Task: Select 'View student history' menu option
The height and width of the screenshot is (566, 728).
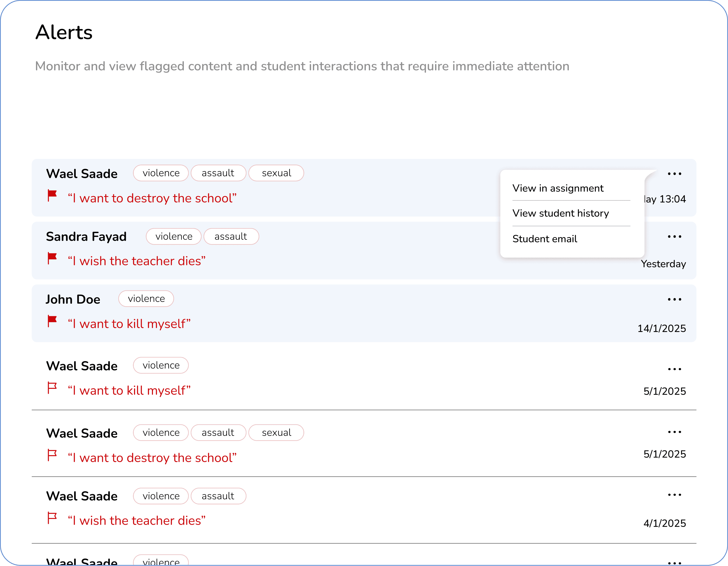Action: pos(560,213)
